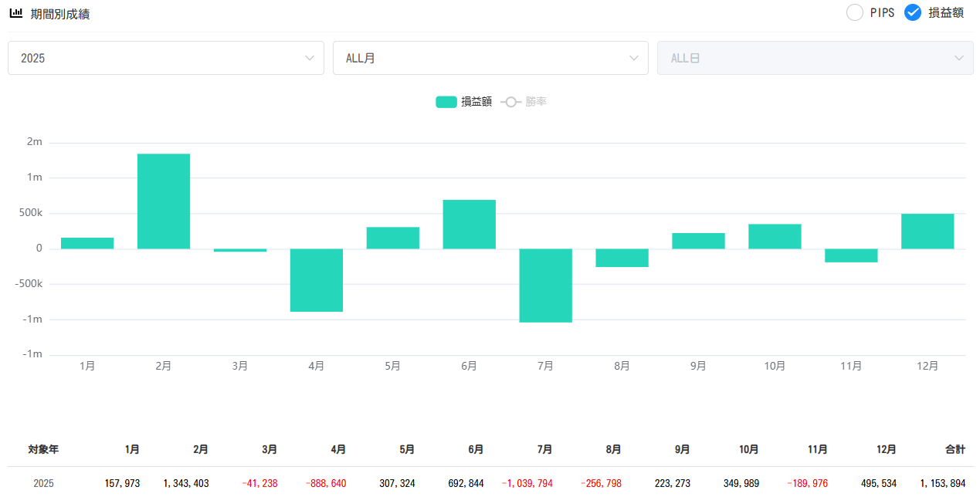Click the 9月 bar in the chart
Screen dimensions: 980x497
(698, 241)
